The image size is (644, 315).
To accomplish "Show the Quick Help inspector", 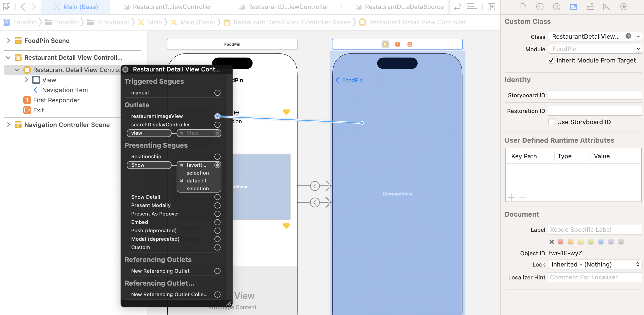I will point(556,7).
